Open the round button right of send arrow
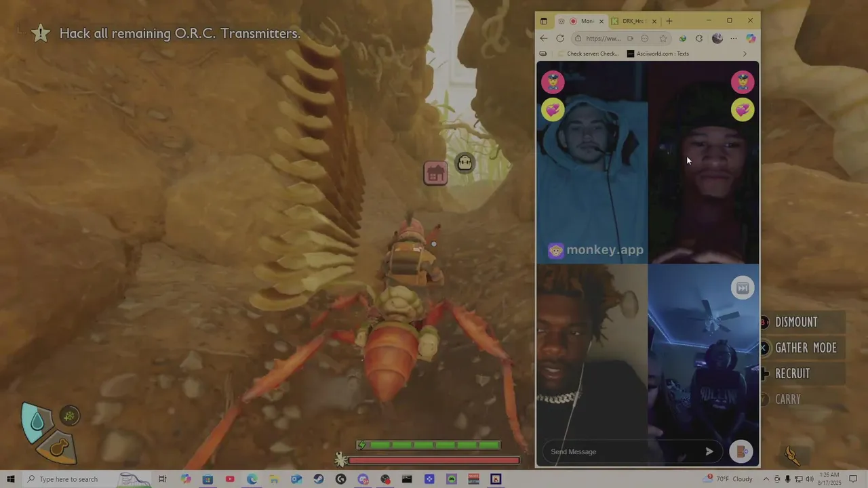 coord(741,451)
